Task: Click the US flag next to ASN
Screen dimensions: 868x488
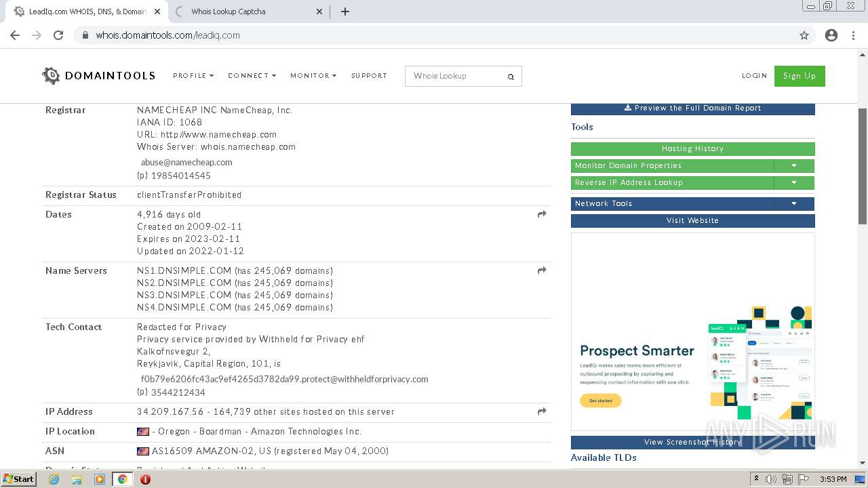Action: tap(143, 451)
